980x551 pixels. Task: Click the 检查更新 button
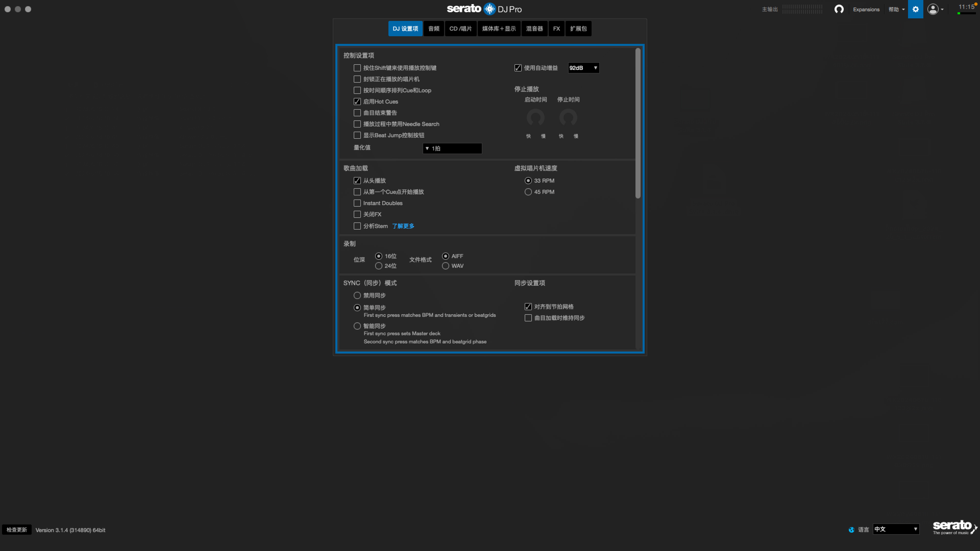pos(17,530)
